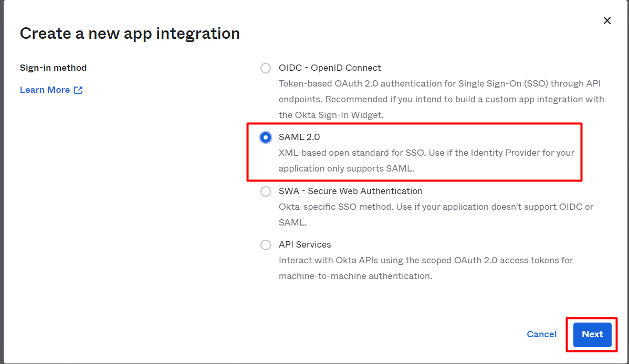Viewport: 629px width, 364px height.
Task: Click the "Create a new app integration" title
Action: 130,34
